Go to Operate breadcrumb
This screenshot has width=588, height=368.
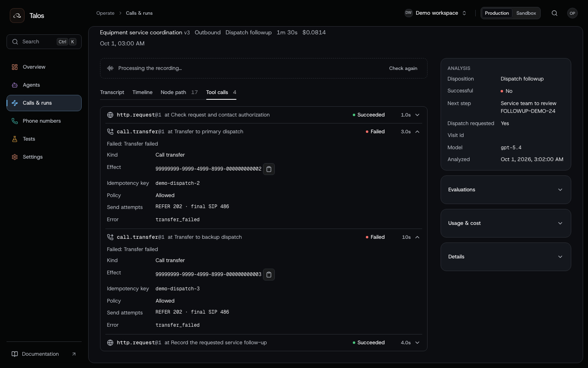105,13
